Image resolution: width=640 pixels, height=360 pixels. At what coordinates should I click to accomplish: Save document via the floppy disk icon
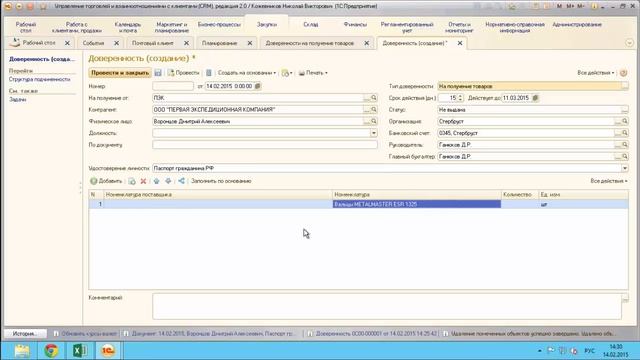click(158, 73)
